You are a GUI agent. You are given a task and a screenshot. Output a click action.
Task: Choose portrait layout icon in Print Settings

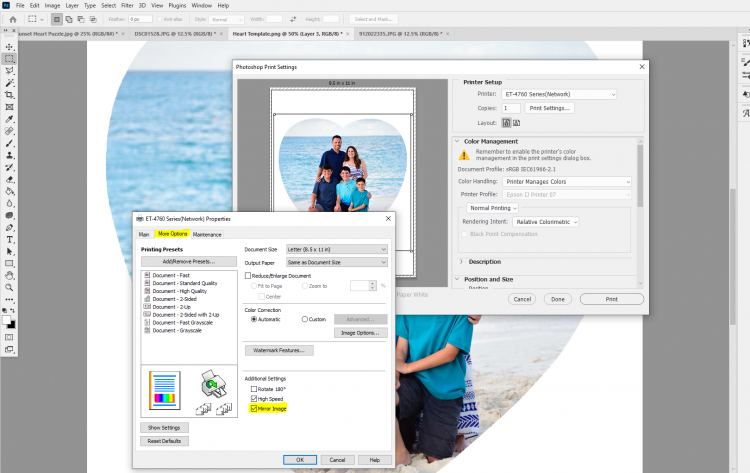pos(506,123)
